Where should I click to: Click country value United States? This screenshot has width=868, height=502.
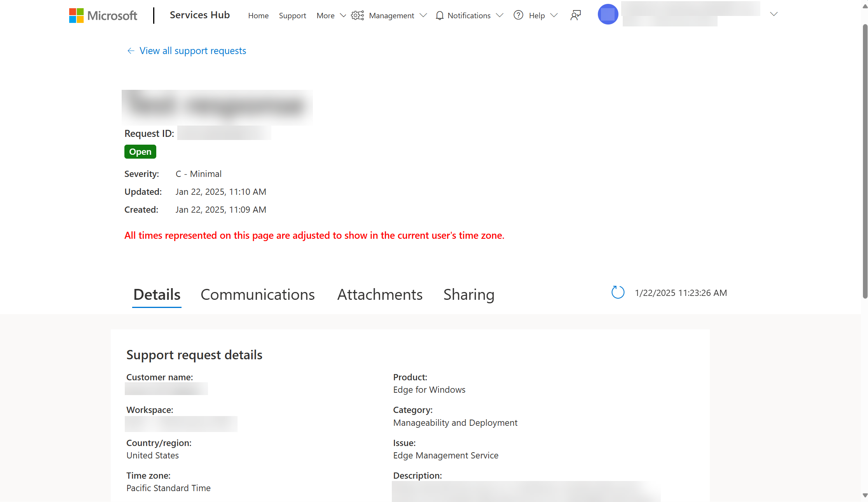tap(153, 455)
